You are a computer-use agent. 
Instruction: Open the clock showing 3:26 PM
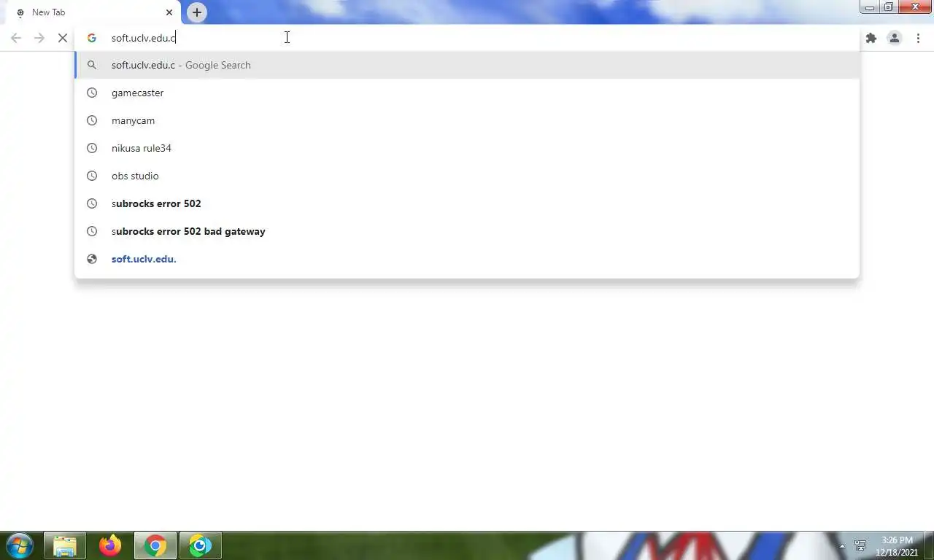tap(897, 546)
